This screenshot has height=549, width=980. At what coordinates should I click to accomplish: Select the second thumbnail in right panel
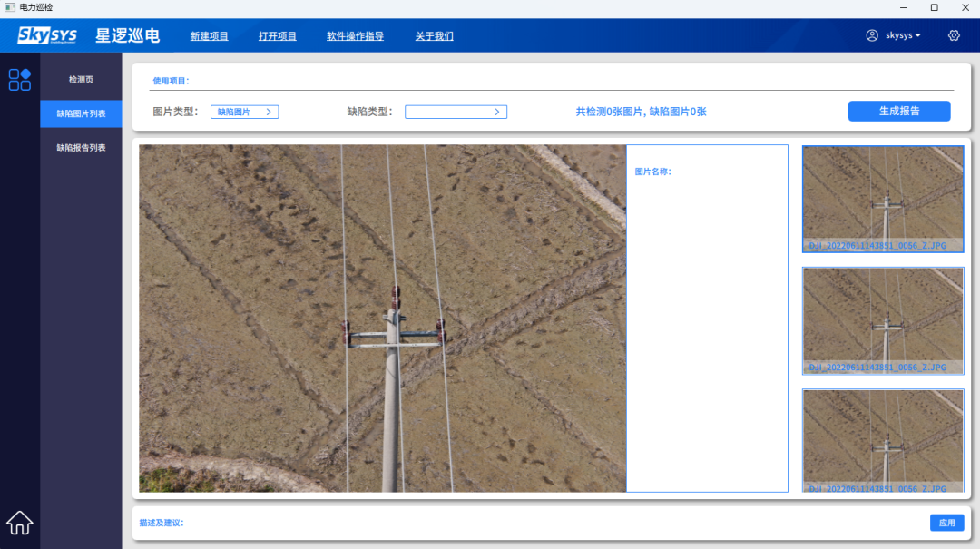pyautogui.click(x=882, y=319)
